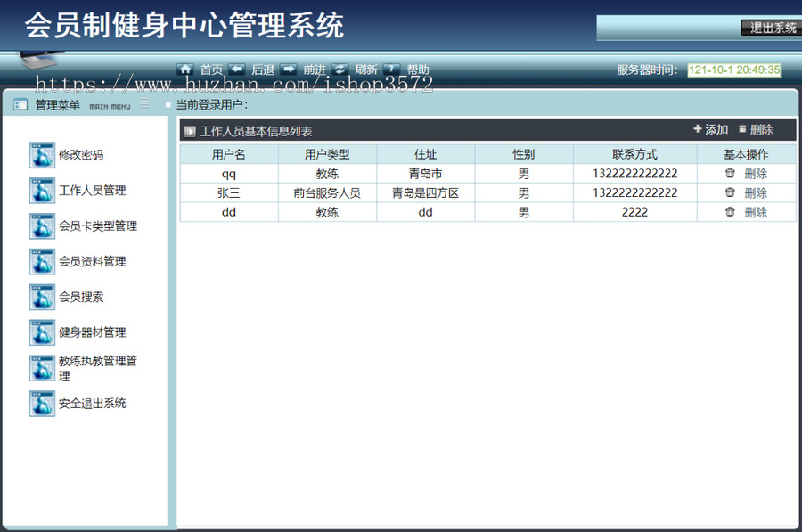
Task: Click trash icon in qq row
Action: point(730,174)
